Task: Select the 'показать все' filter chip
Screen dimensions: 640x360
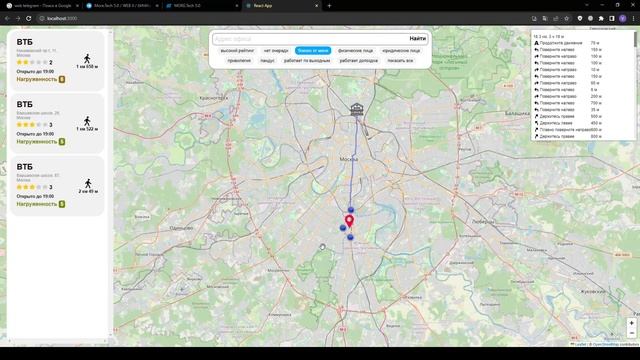Action: [400, 60]
